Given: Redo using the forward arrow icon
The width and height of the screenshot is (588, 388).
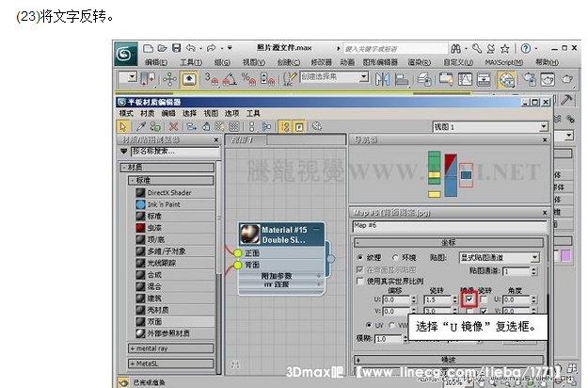Looking at the screenshot, I should coord(212,48).
